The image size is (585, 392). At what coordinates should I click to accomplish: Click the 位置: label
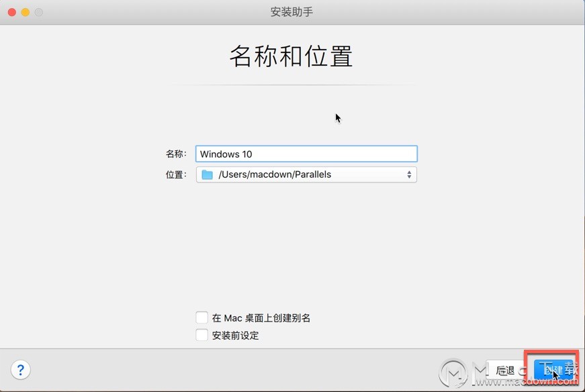tap(176, 175)
